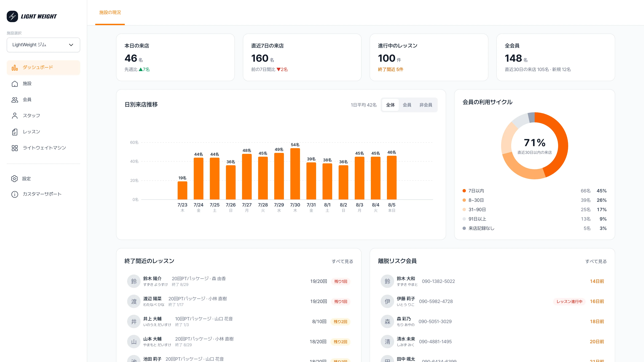Open the 施設の現況 tab
This screenshot has width=644, height=362.
[x=110, y=13]
